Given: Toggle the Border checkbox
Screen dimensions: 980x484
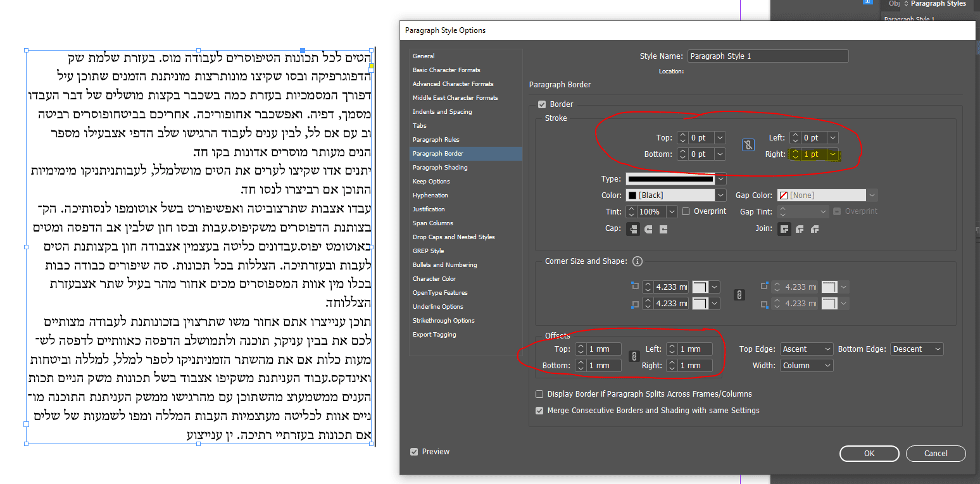Looking at the screenshot, I should [x=541, y=104].
